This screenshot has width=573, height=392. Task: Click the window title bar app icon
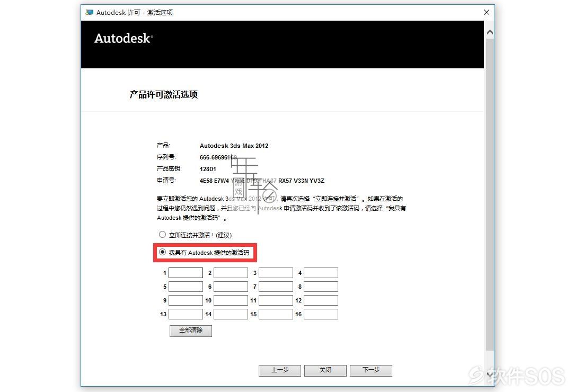(x=89, y=12)
